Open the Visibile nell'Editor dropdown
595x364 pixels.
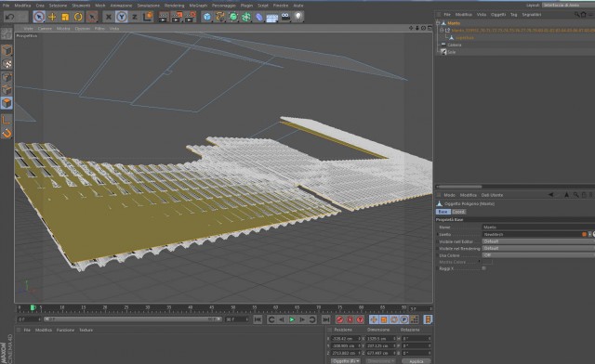538,241
